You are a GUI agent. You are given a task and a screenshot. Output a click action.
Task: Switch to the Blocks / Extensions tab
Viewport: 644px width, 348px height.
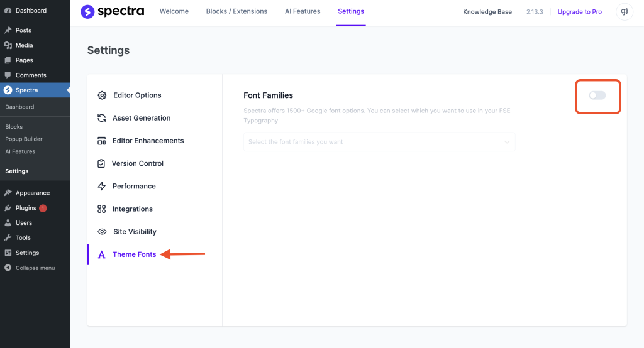coord(236,11)
